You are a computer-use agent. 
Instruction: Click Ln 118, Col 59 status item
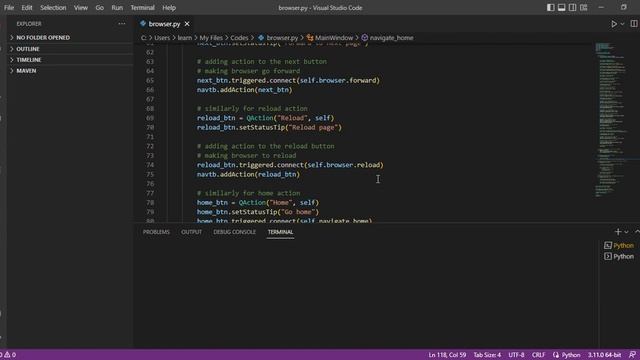click(447, 355)
